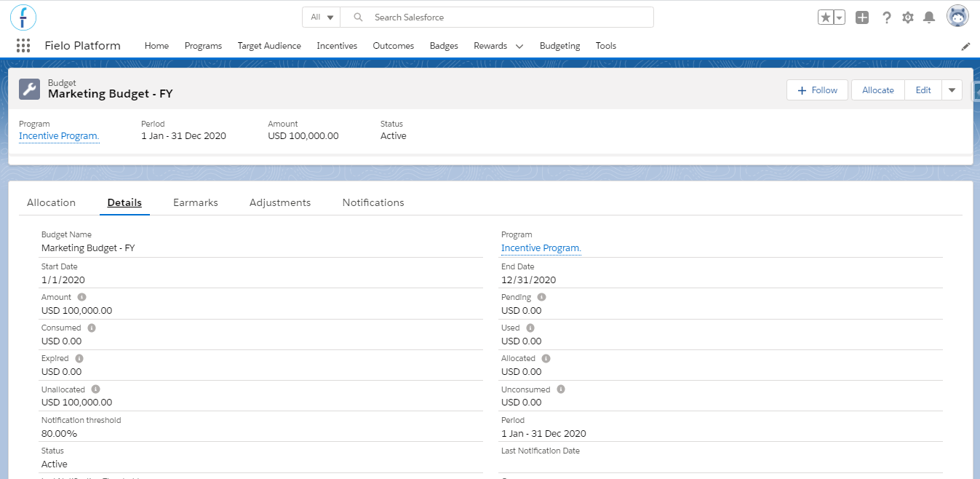
Task: Show the Used field info icon
Action: point(530,328)
